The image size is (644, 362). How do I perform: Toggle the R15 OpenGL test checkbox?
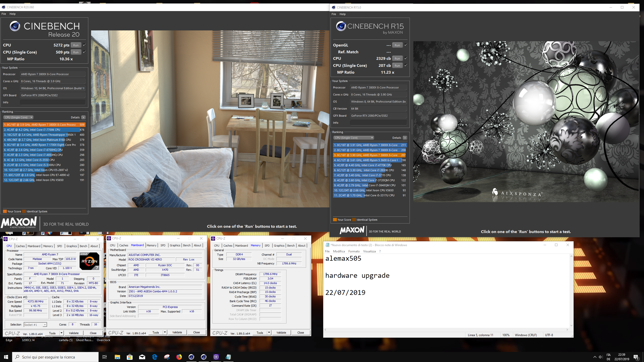click(406, 45)
